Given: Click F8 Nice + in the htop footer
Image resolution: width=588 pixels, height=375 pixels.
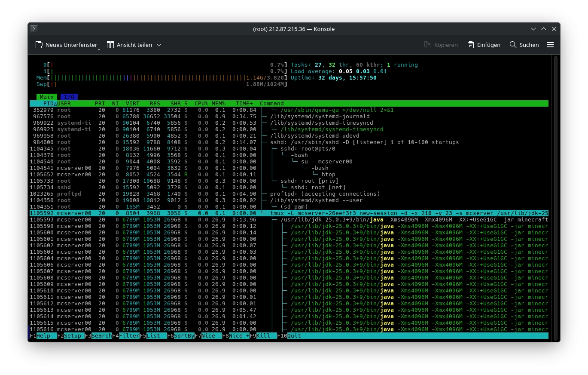Looking at the screenshot, I should pyautogui.click(x=236, y=336).
